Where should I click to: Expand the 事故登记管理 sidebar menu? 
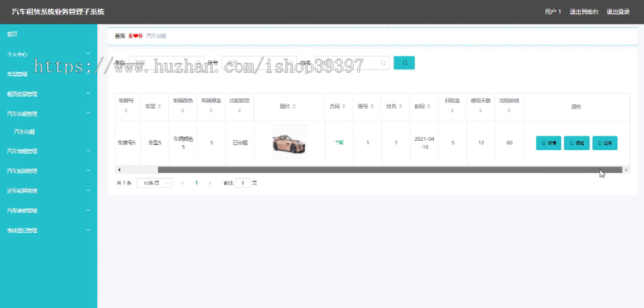[x=49, y=231]
